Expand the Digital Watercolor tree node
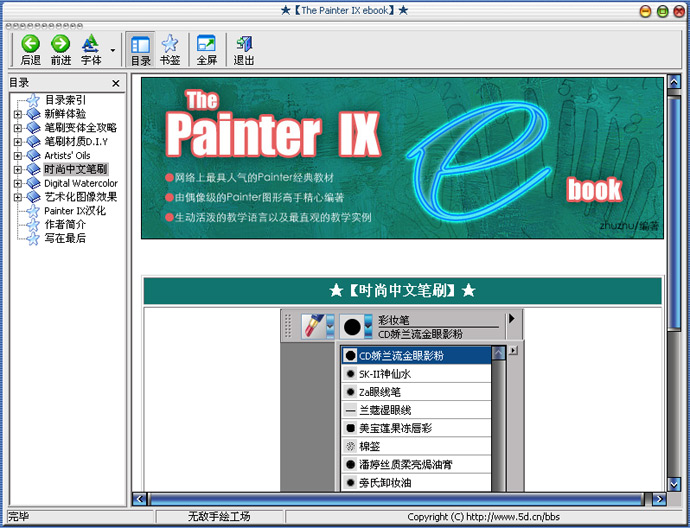The image size is (690, 528). tap(18, 183)
